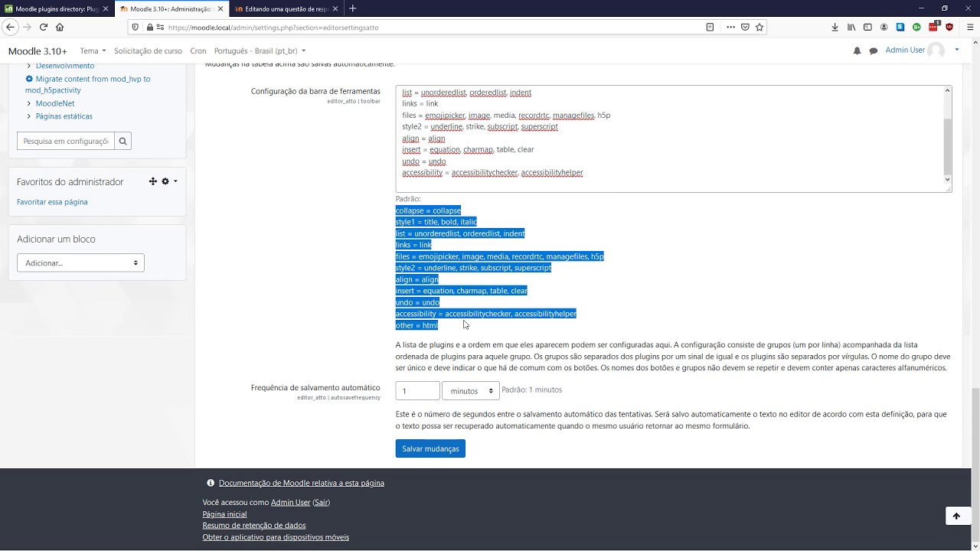Open the Adicionar... block dropdown
Screen dimensions: 980x551
[x=80, y=262]
